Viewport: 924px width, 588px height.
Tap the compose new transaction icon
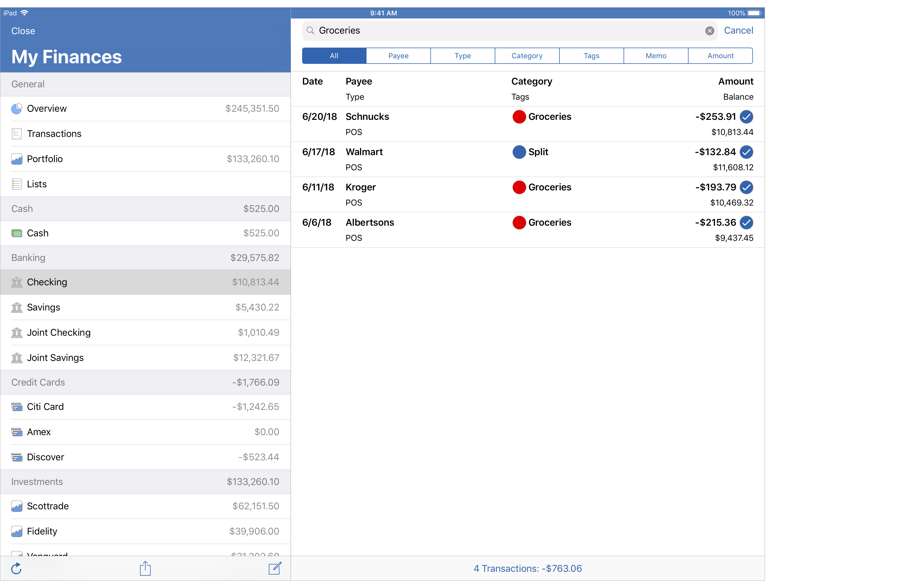275,568
